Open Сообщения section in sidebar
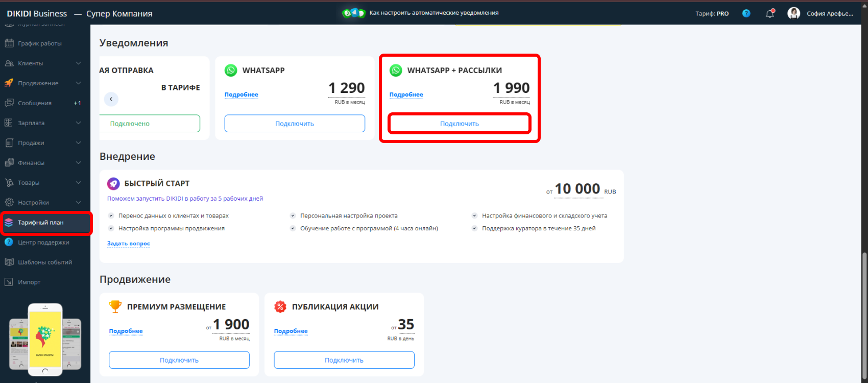Screen dimensions: 868x383 click(35, 103)
